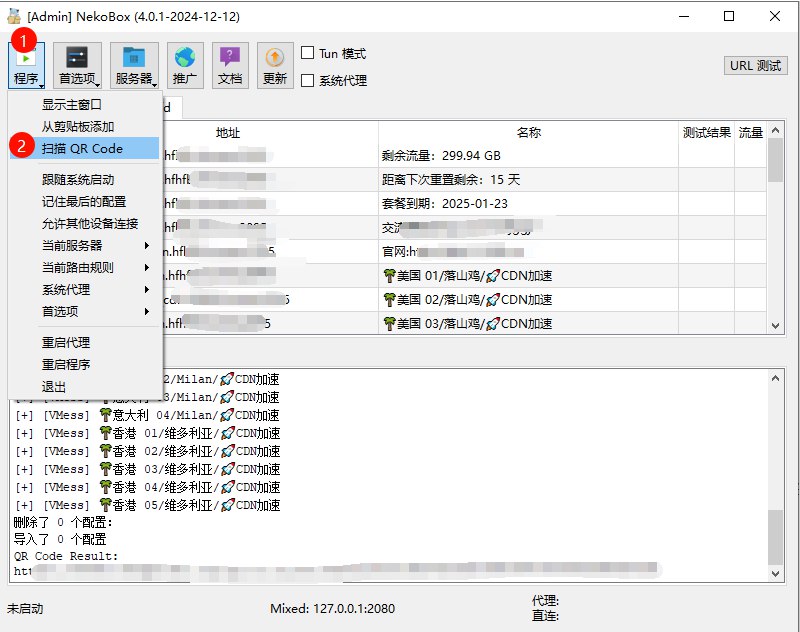Click the 直连: status label

coord(545,616)
